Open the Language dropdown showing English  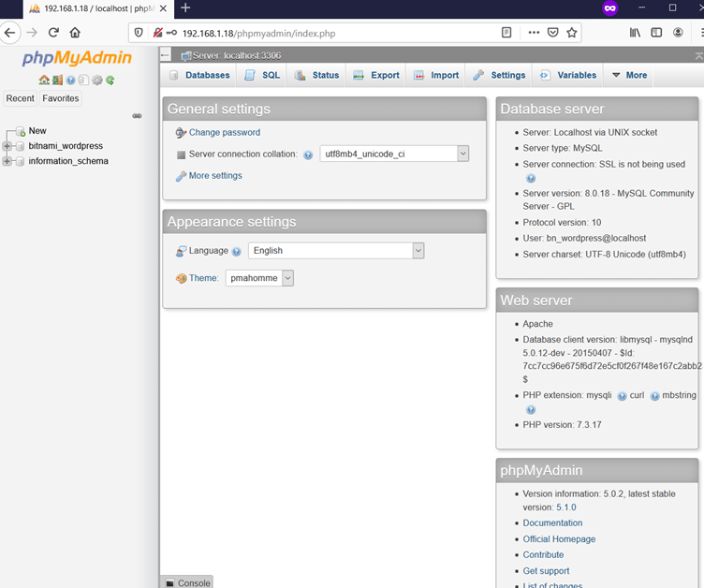(x=336, y=251)
